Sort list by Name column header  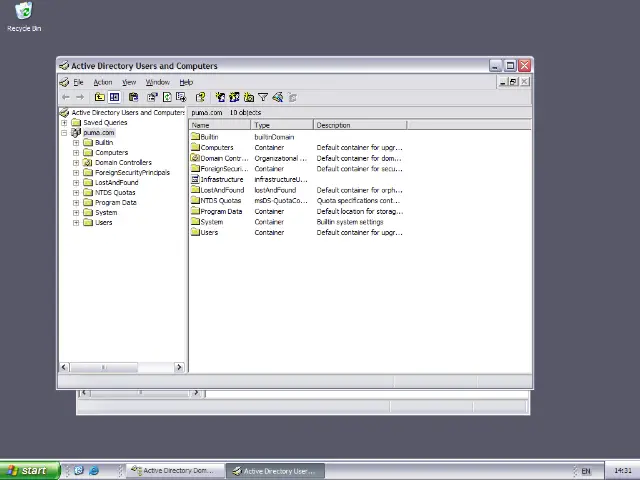220,125
